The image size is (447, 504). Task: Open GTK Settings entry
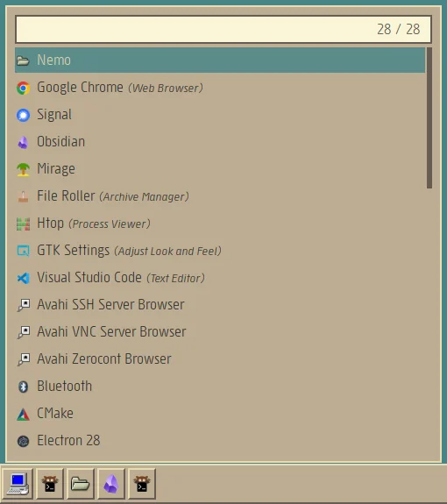[x=220, y=251]
